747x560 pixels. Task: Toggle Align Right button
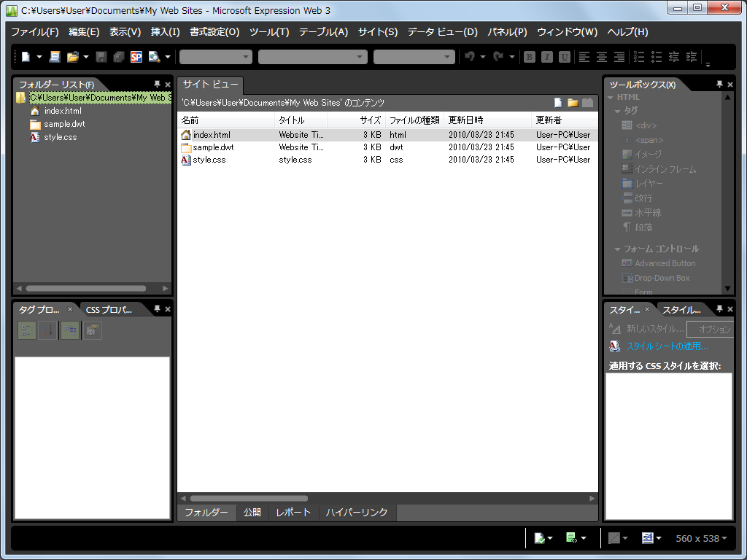click(619, 57)
